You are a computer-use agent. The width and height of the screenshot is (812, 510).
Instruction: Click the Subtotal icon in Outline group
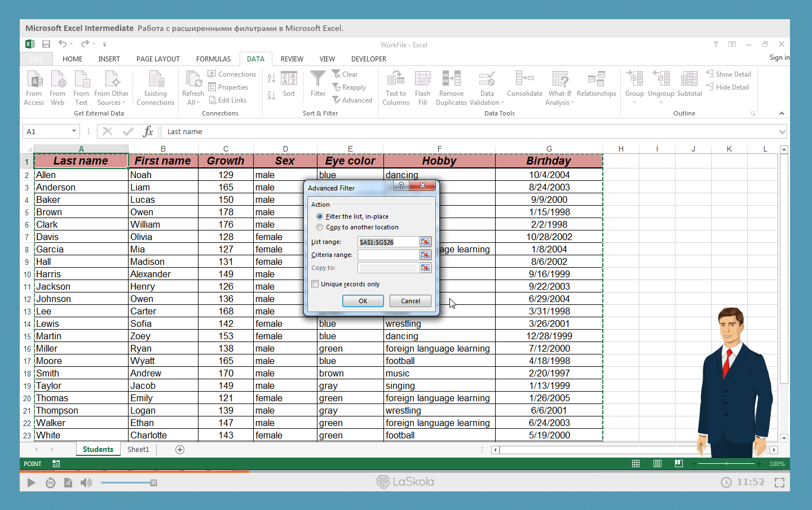click(x=689, y=80)
